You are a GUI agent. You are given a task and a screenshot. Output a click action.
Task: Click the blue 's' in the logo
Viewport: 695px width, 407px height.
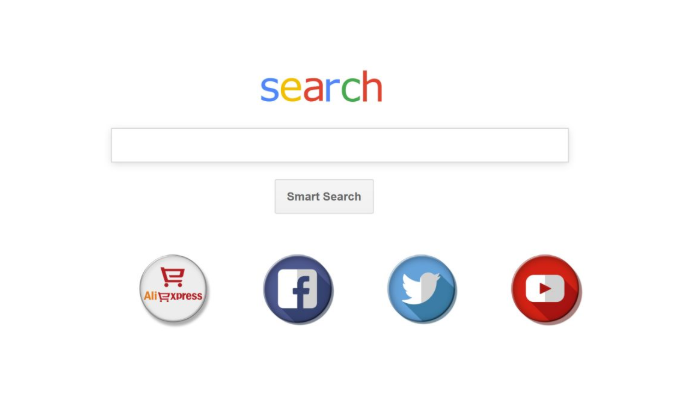(269, 89)
